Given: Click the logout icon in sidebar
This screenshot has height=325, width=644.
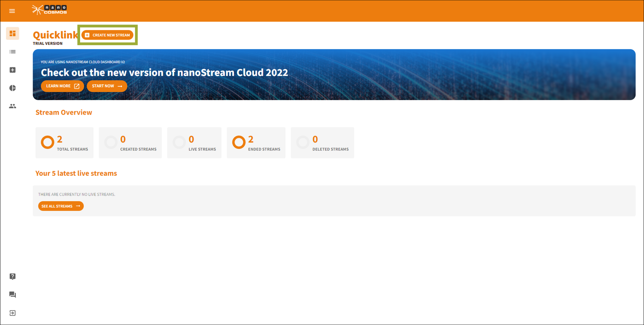Looking at the screenshot, I should (12, 313).
